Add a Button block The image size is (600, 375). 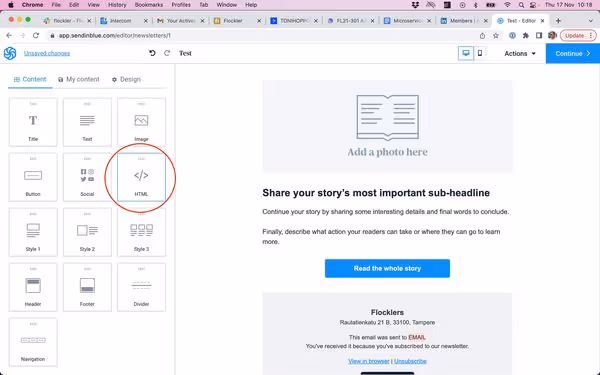pyautogui.click(x=33, y=177)
